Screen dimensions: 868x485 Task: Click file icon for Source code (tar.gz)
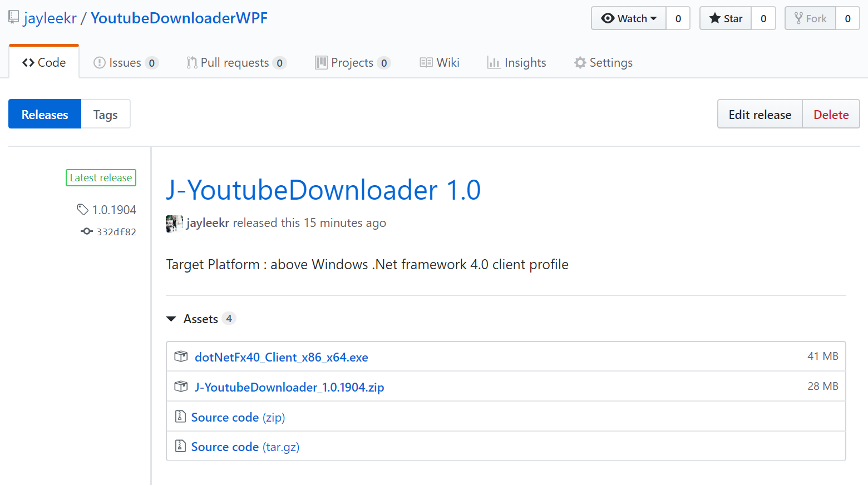coord(180,446)
